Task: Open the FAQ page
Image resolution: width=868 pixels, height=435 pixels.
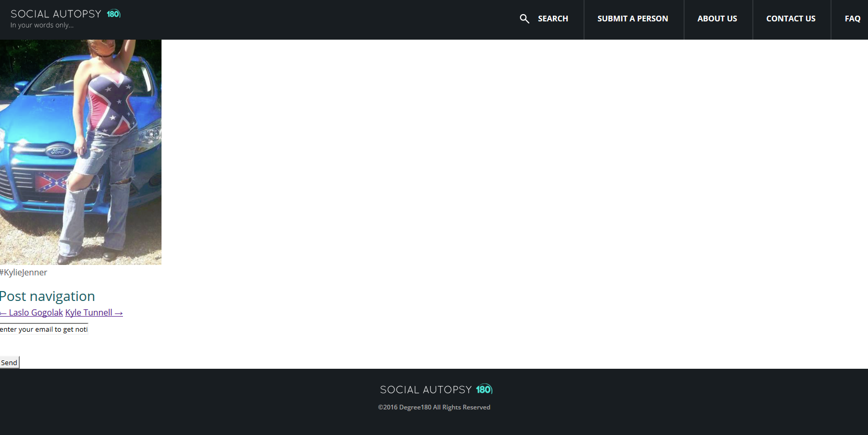Action: [x=852, y=19]
